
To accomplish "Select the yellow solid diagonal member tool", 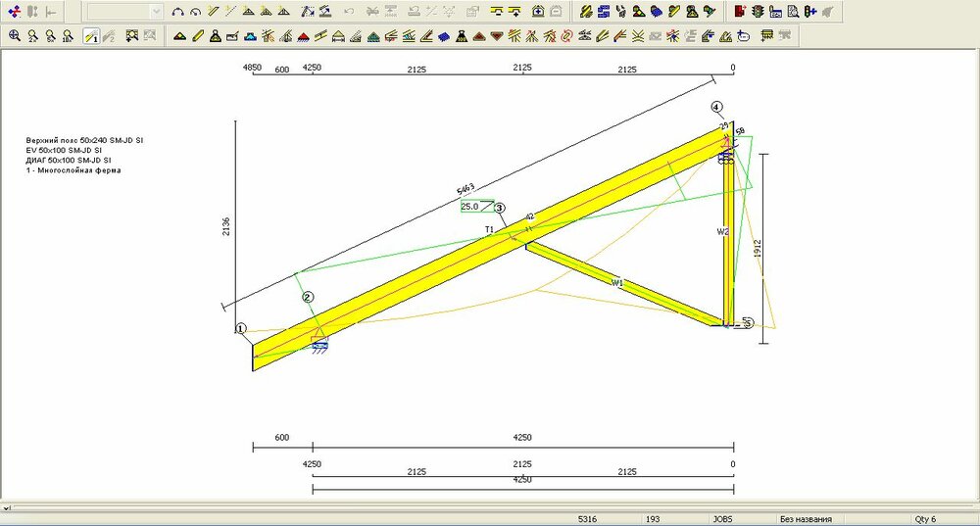I will coord(213,11).
